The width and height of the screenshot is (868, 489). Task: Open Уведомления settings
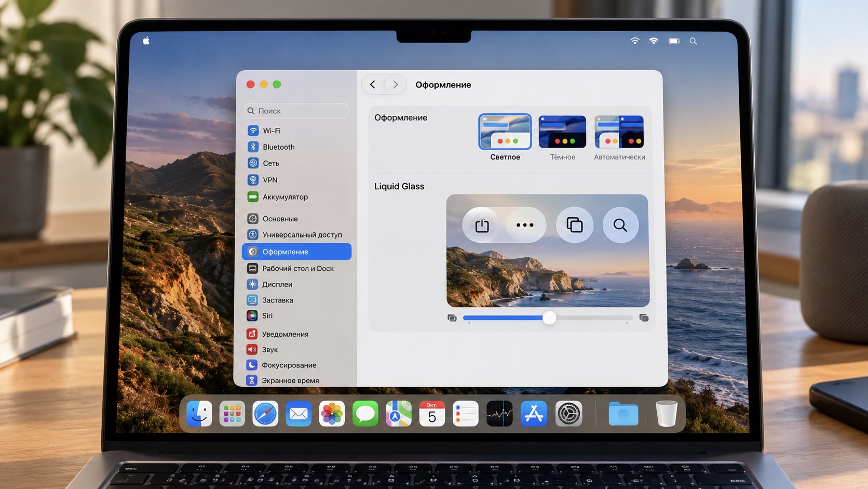point(296,334)
